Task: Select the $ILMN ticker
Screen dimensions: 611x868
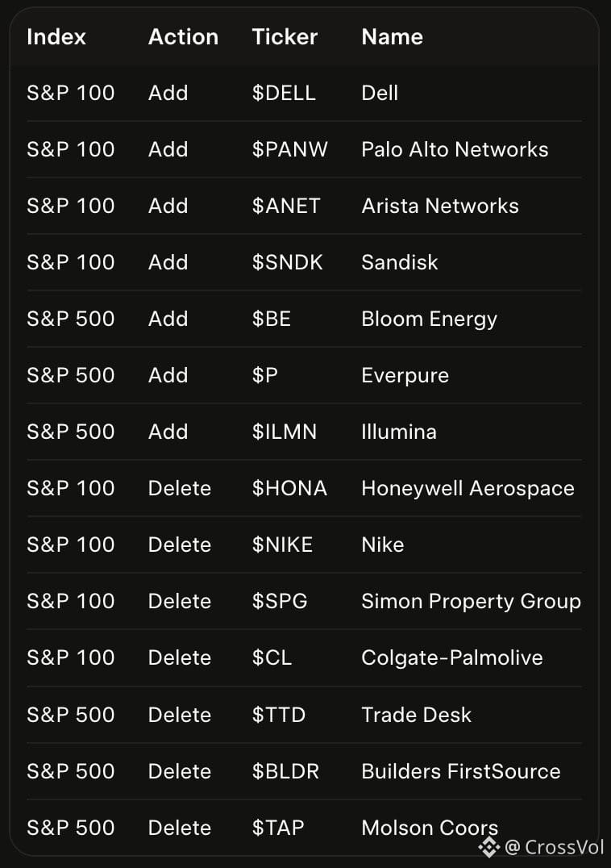Action: point(285,432)
